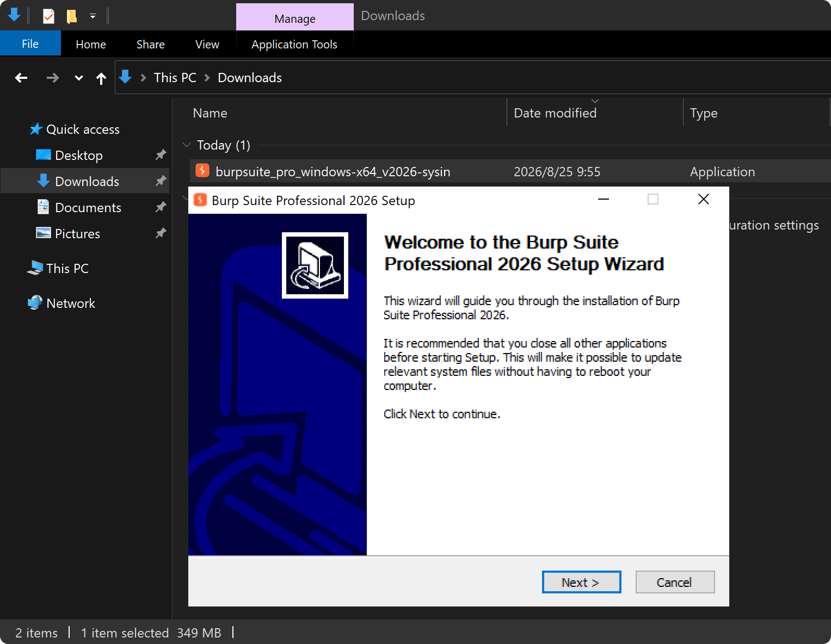Click the This PC computer icon
The image size is (831, 644).
click(35, 268)
